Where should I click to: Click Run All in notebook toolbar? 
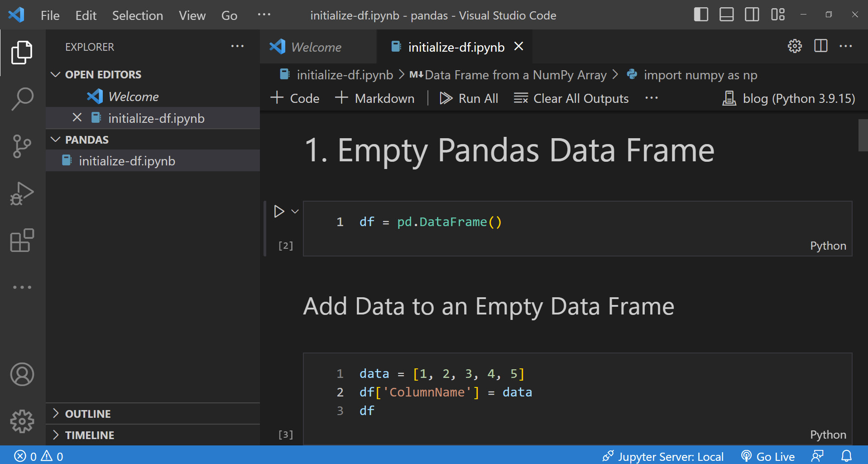coord(469,98)
